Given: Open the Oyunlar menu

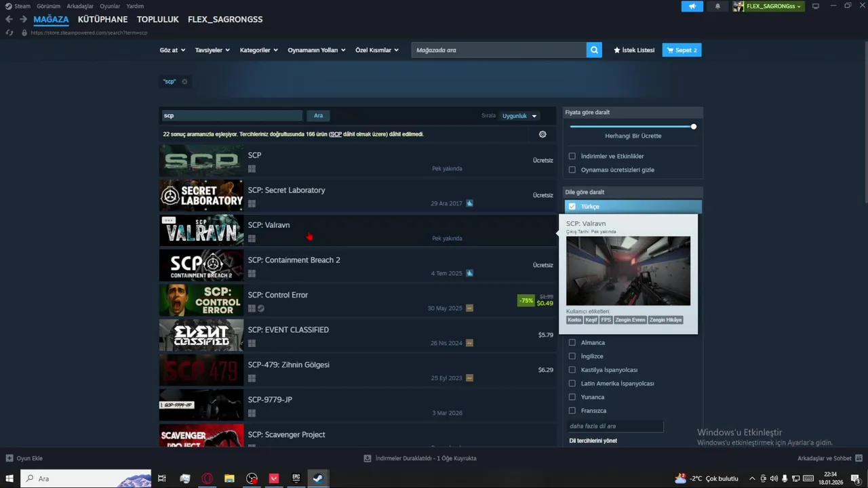Looking at the screenshot, I should pyautogui.click(x=110, y=6).
